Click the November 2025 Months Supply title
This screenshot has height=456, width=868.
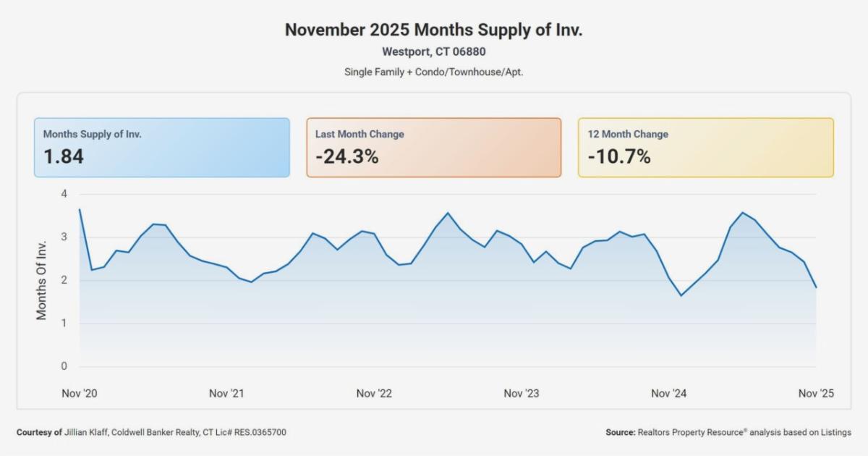pos(433,30)
